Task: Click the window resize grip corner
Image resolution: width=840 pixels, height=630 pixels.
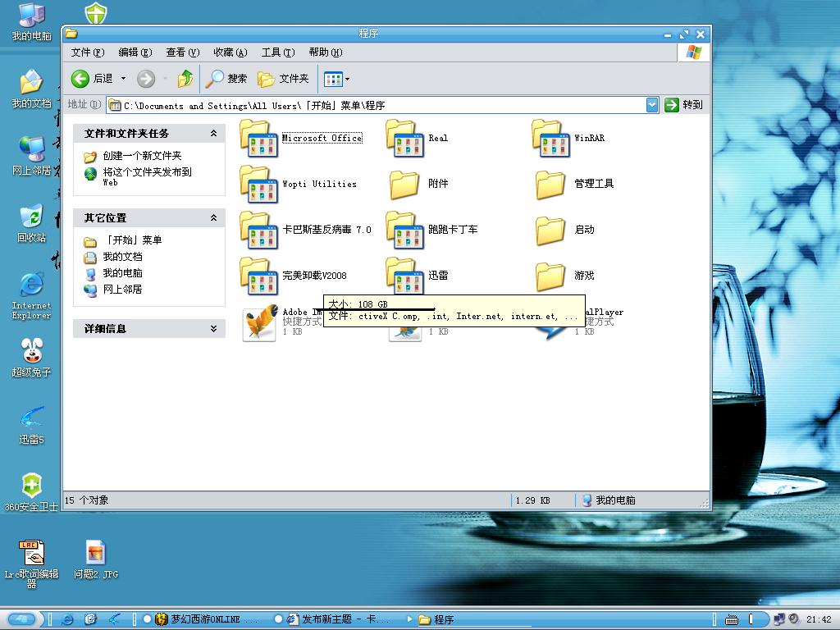Action: click(704, 503)
